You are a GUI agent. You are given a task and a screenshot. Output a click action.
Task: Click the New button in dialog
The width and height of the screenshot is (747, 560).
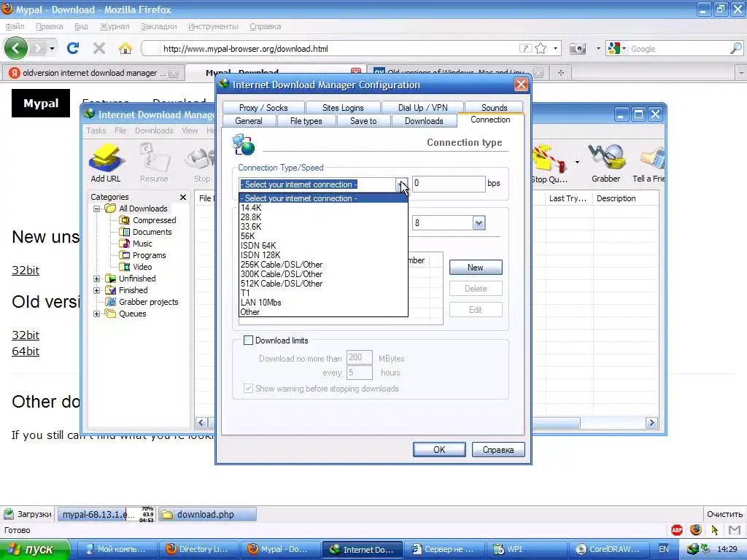476,267
